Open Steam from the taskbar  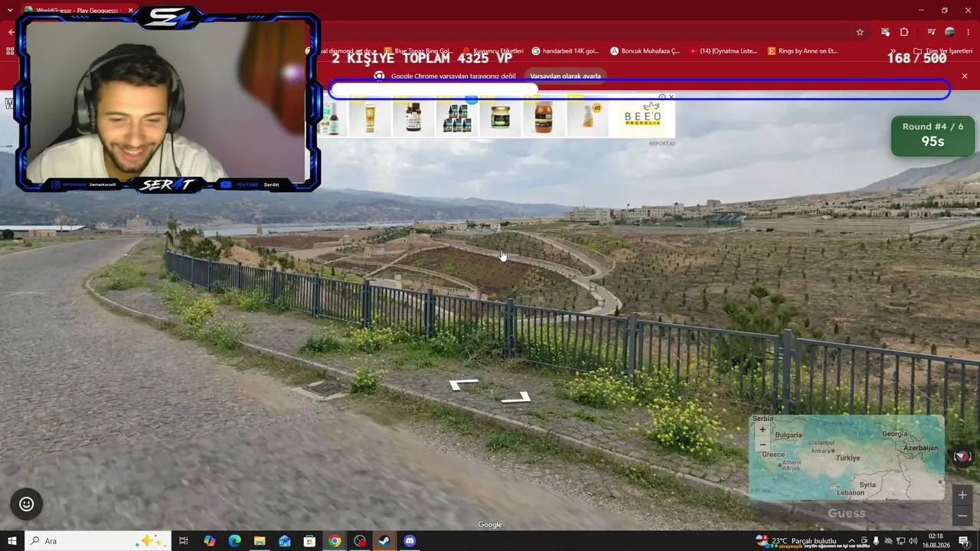tap(384, 541)
